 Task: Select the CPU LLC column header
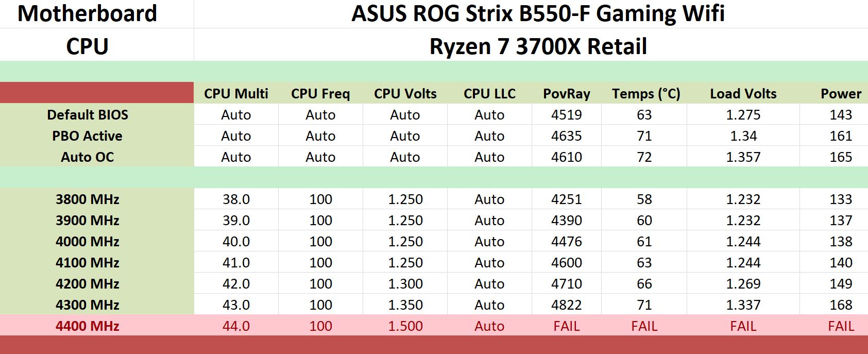[489, 94]
